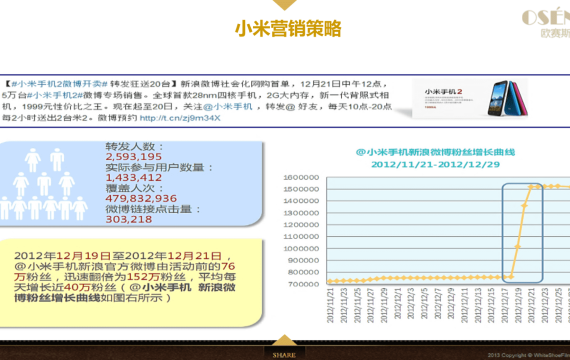The height and width of the screenshot is (360, 570).
Task: Click the 479,832,936 coverage figure
Action: [x=141, y=199]
